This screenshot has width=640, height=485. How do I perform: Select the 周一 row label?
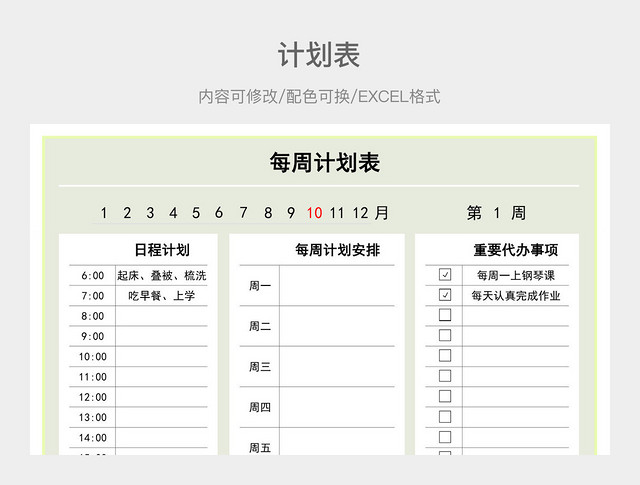point(260,286)
